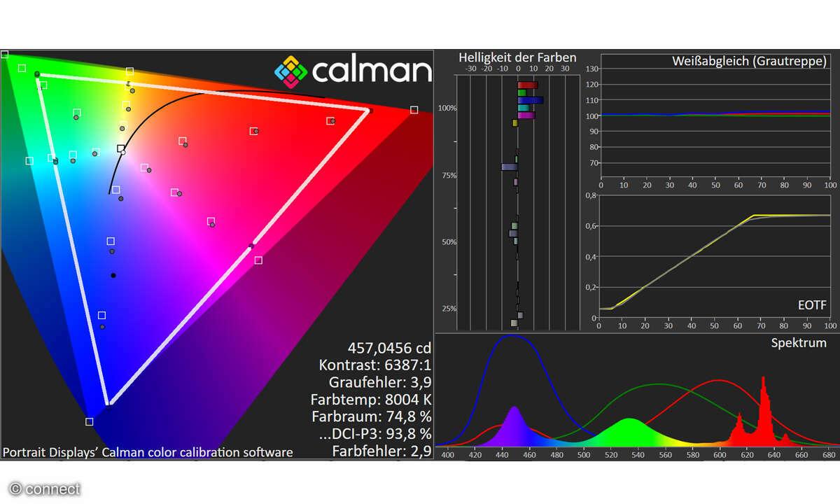Click the 'Farbraum: 74,8 %' reading
Screen dimensions: 840x504
[372, 416]
